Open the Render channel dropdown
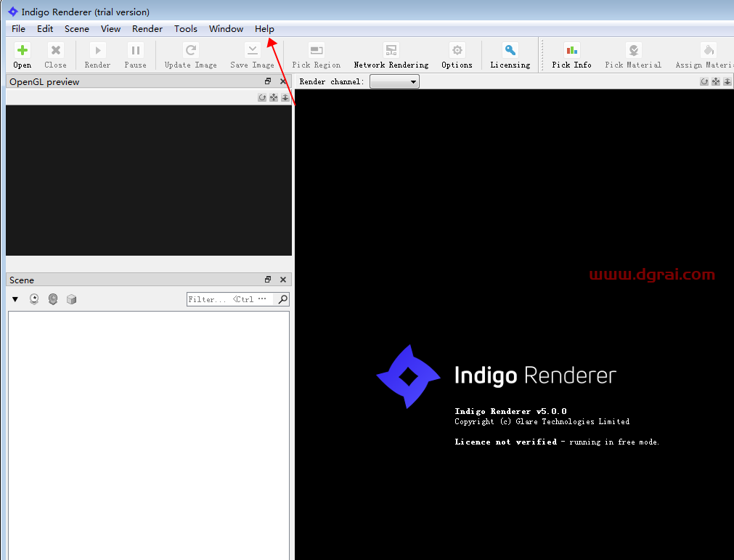The width and height of the screenshot is (734, 560). point(394,81)
